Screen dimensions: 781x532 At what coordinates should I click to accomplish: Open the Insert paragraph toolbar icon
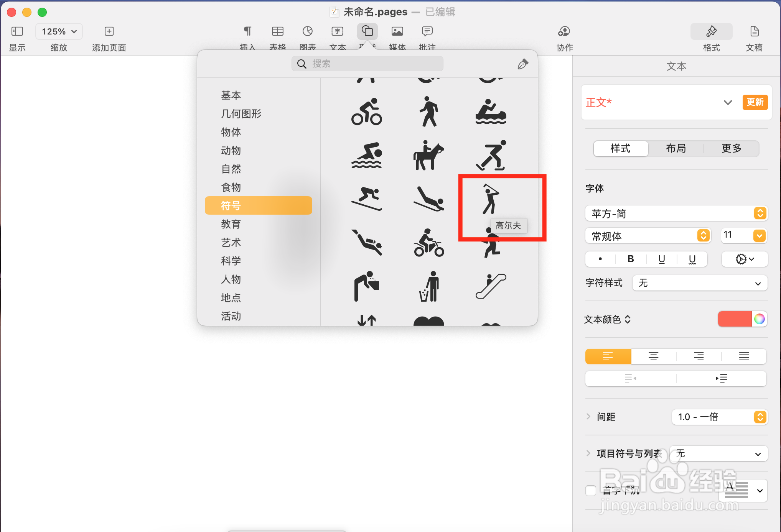pyautogui.click(x=247, y=31)
